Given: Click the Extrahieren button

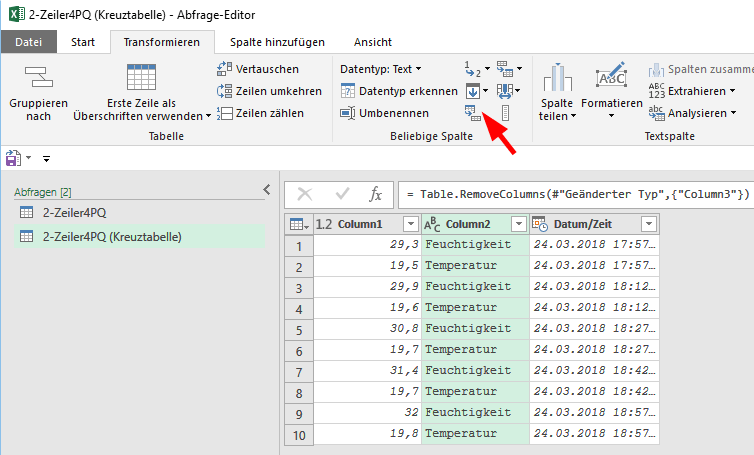Looking at the screenshot, I should pos(692,91).
